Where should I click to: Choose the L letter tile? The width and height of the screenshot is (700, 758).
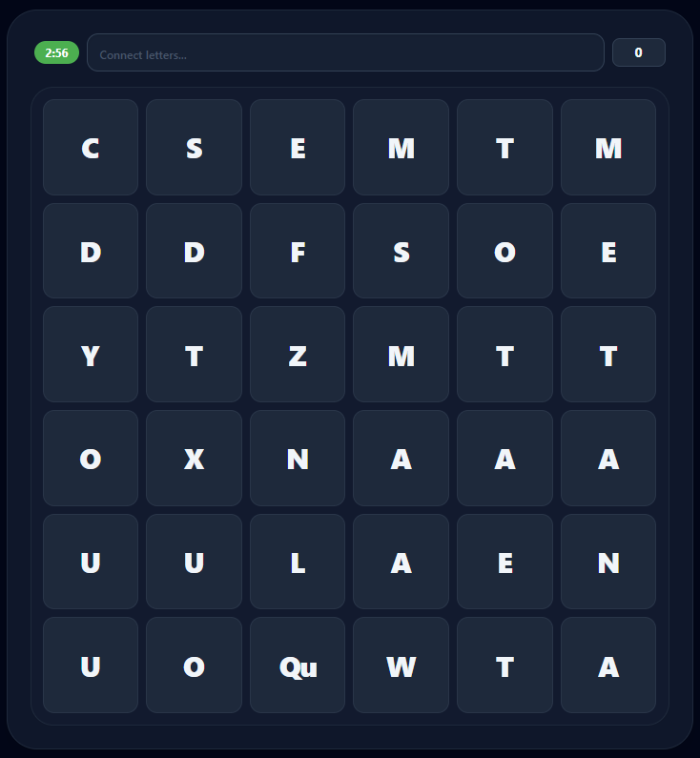(x=298, y=563)
